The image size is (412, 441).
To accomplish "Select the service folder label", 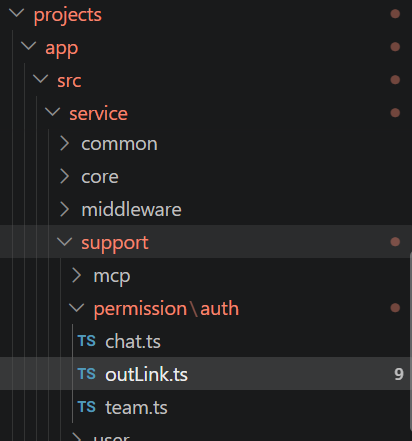I will [98, 113].
